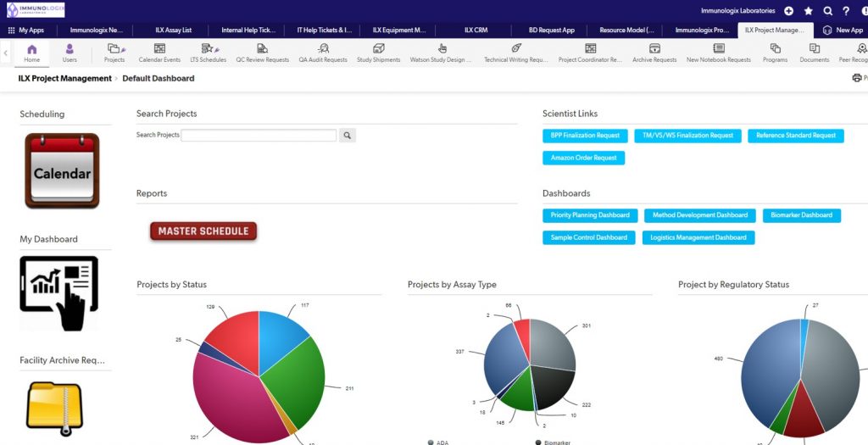Collapse toolbar with left chevron arrow
868x445 pixels.
[6, 53]
